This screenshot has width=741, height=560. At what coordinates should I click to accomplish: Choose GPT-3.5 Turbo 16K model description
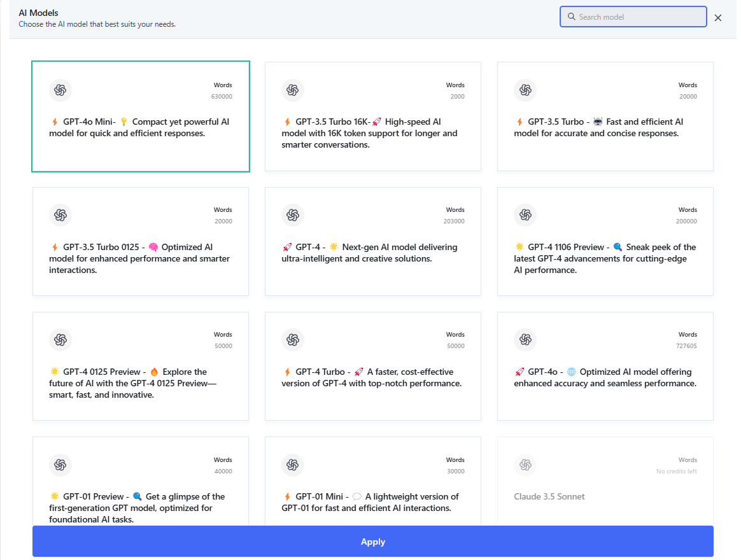pos(370,133)
